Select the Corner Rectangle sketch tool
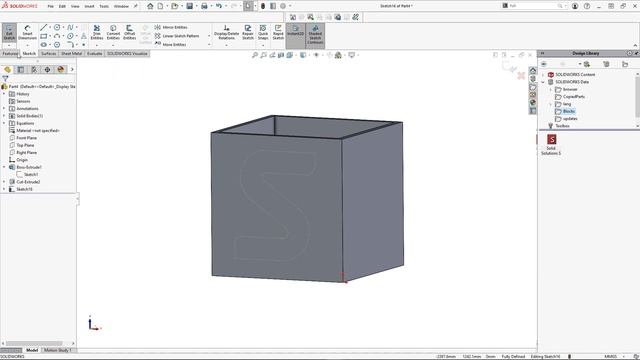 coord(44,36)
